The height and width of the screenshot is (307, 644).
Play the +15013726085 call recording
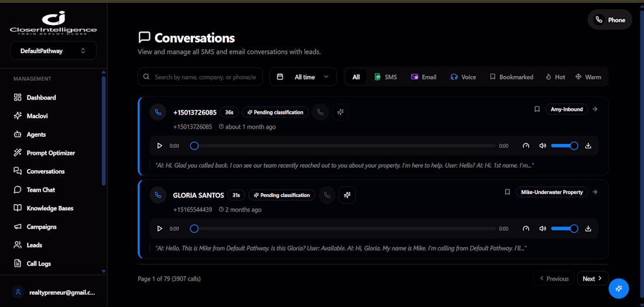pyautogui.click(x=160, y=146)
